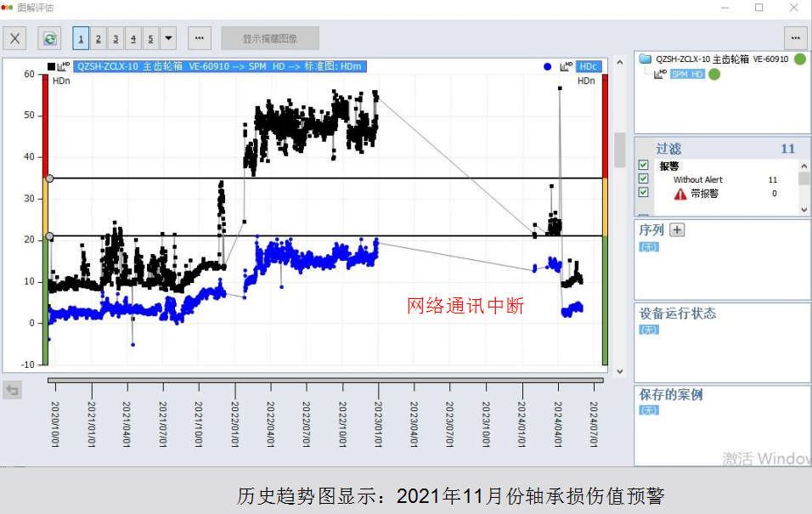Switch to view tab 2
This screenshot has width=812, height=514.
click(x=99, y=38)
